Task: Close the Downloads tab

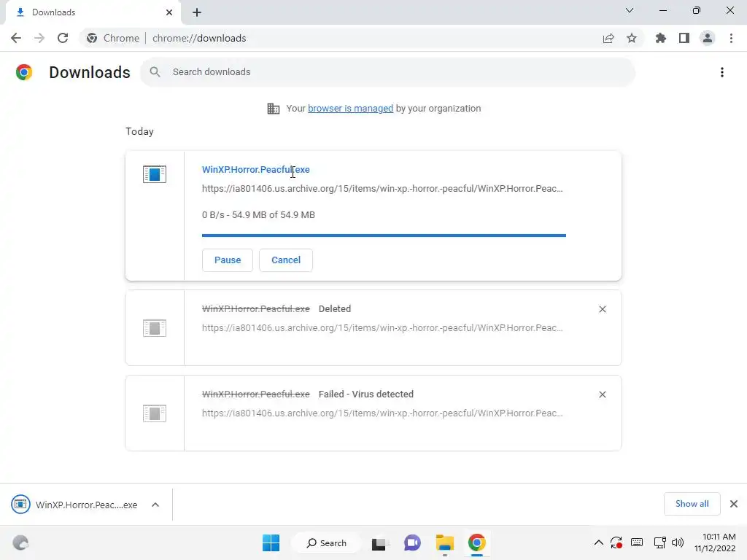Action: (169, 12)
